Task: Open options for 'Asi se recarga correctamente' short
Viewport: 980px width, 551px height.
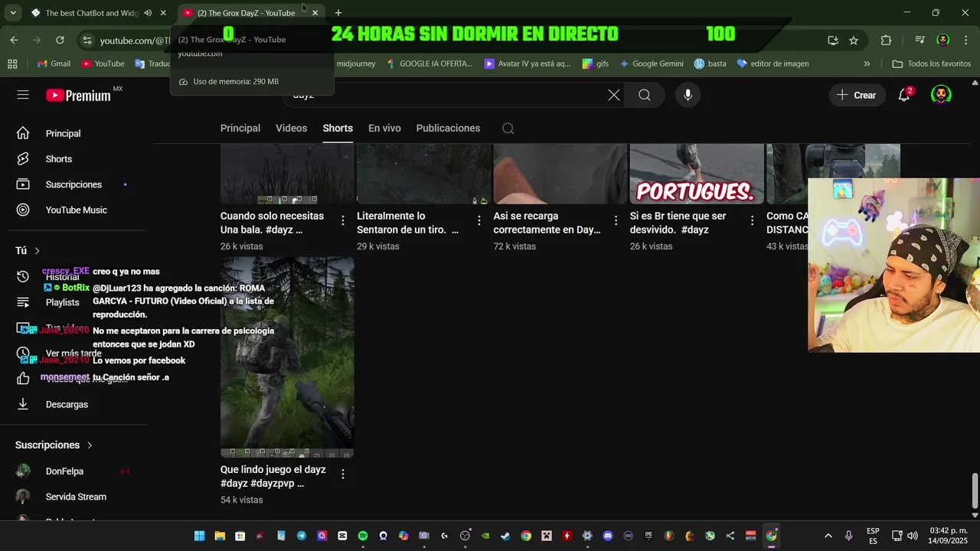Action: coord(616,220)
